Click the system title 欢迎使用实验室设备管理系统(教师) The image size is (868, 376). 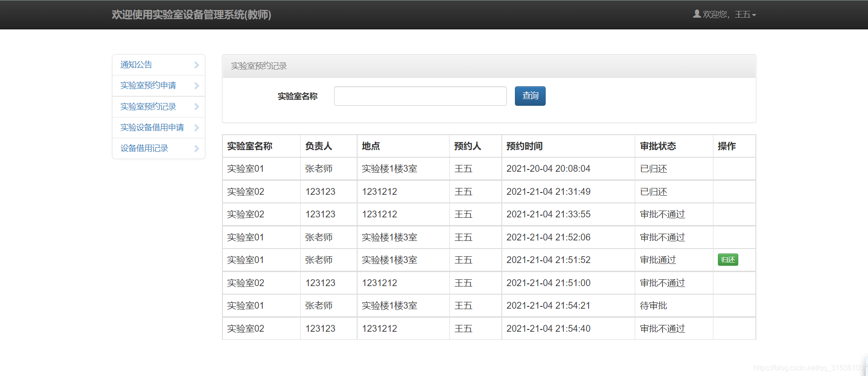(191, 14)
